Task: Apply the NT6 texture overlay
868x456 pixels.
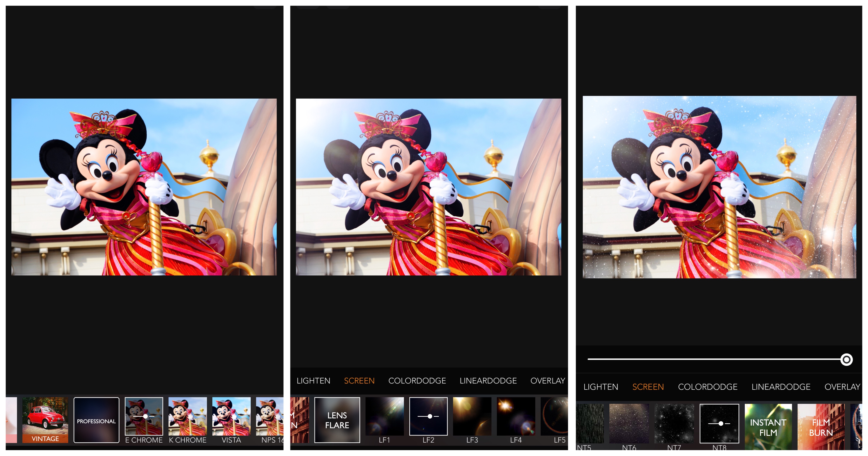Action: (629, 423)
